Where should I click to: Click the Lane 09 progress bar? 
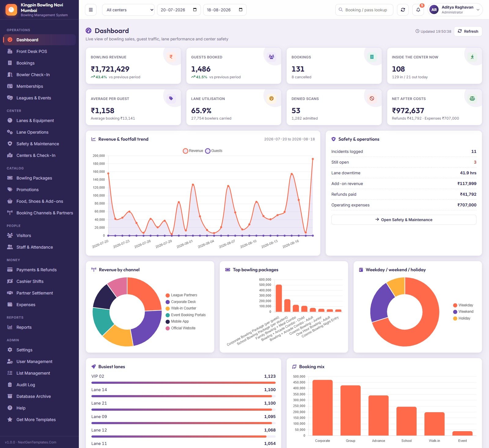point(183,423)
